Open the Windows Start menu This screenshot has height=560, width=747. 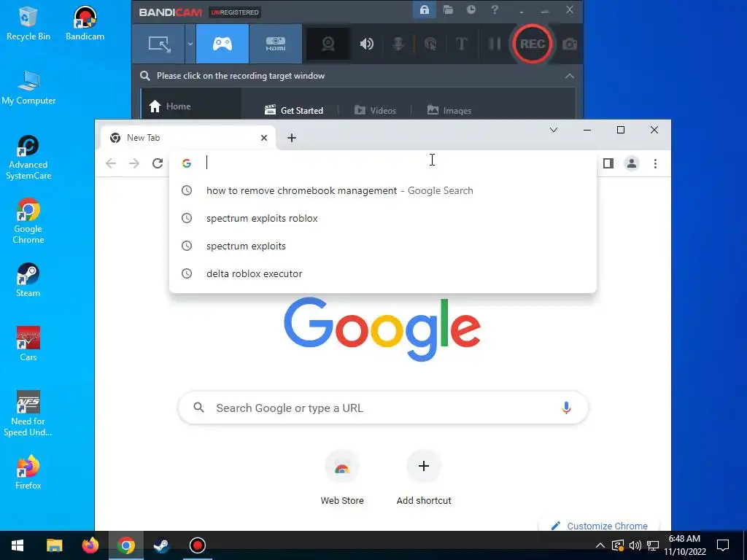18,545
